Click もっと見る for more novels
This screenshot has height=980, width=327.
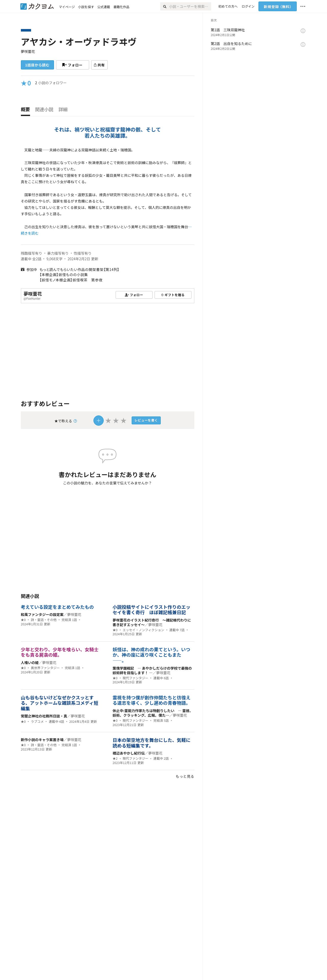pyautogui.click(x=185, y=776)
